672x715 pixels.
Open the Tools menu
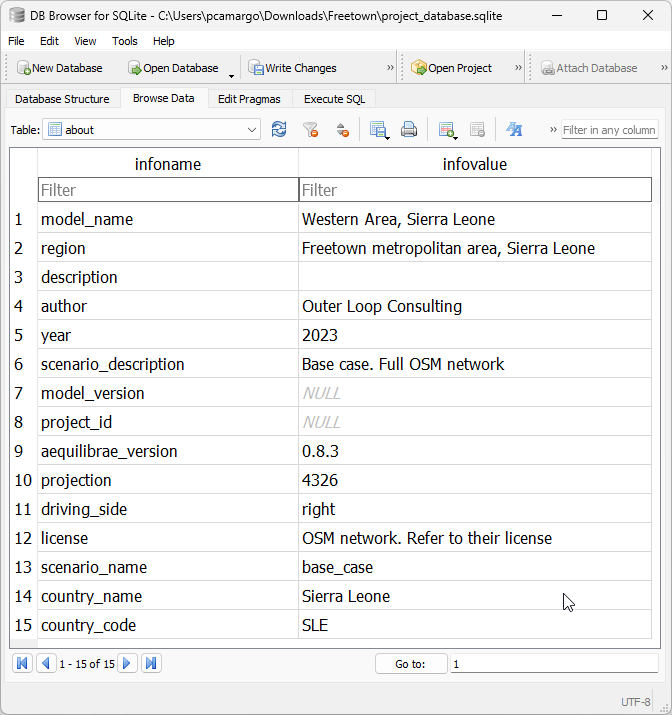125,41
